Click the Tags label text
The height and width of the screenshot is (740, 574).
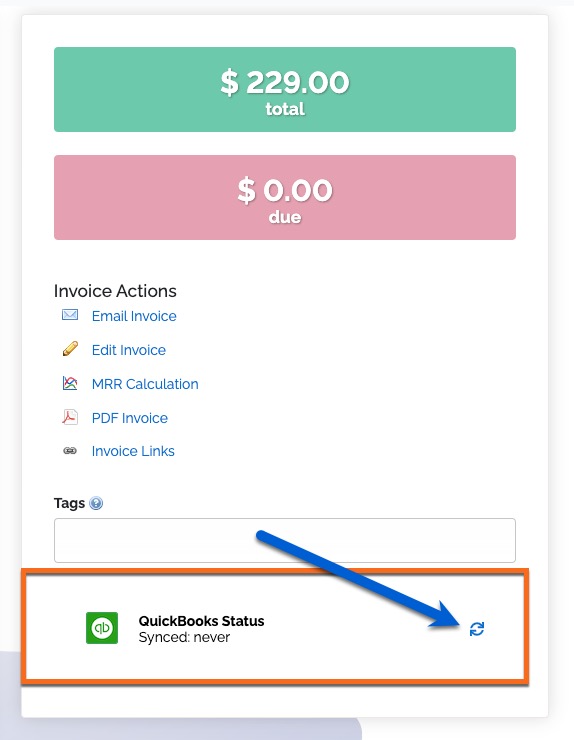[69, 503]
